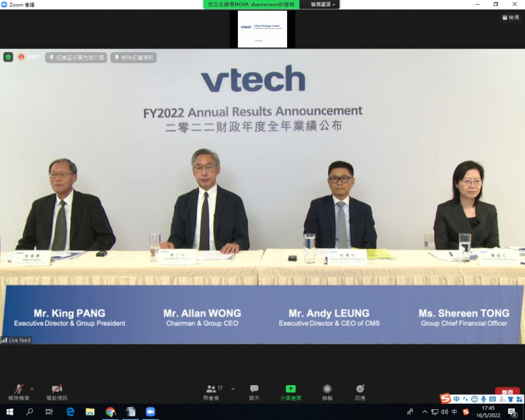Open Windows taskbar search
The image size is (525, 420).
[x=29, y=412]
